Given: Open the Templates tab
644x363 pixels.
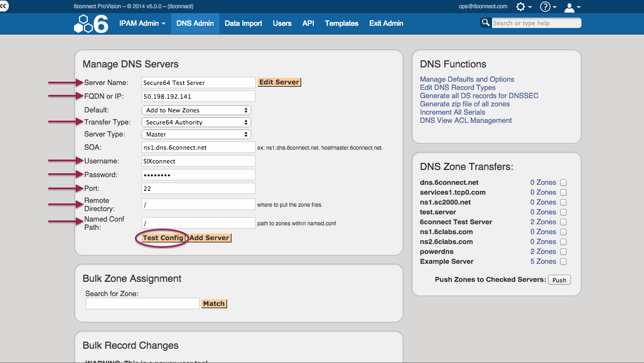Looking at the screenshot, I should point(342,24).
